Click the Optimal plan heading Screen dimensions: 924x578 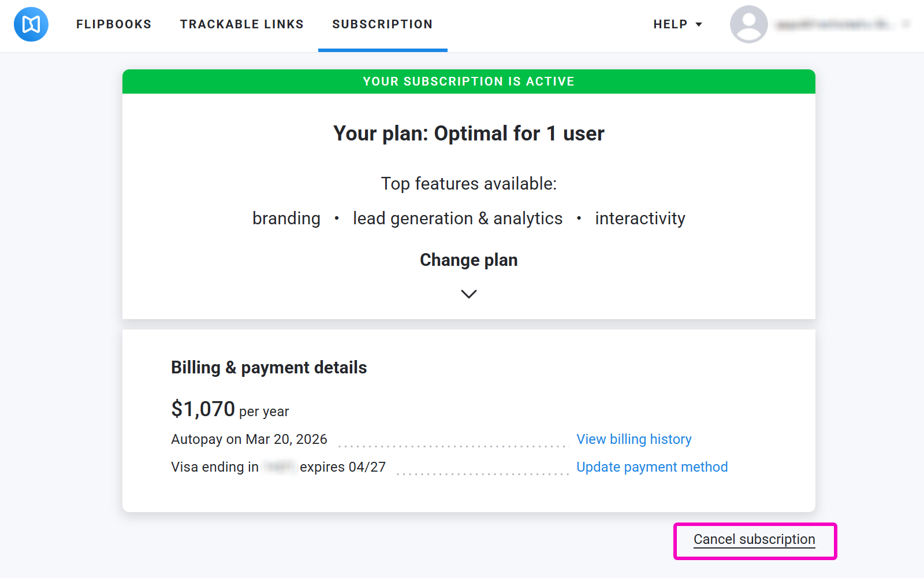point(468,133)
